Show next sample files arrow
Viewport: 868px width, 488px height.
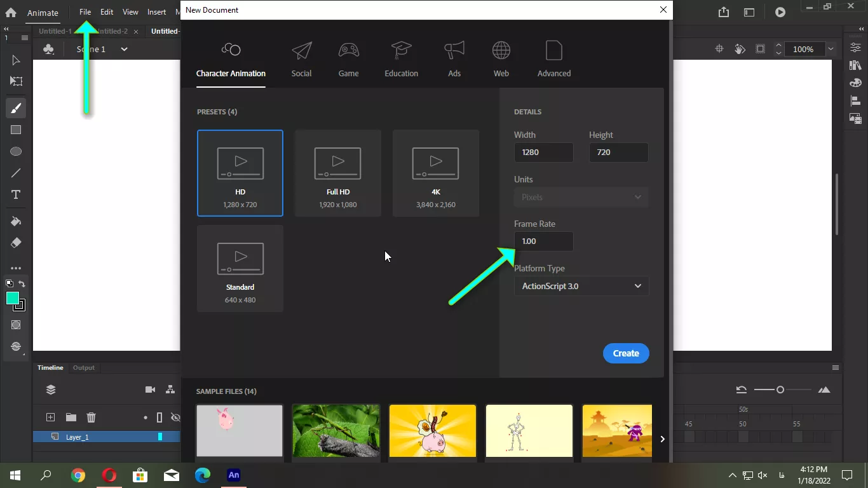point(662,439)
